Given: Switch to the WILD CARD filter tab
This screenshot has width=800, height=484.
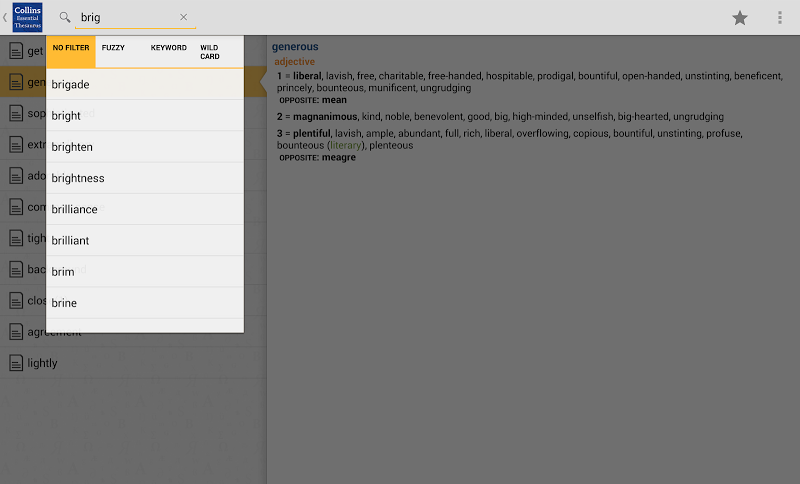Looking at the screenshot, I should coord(218,52).
